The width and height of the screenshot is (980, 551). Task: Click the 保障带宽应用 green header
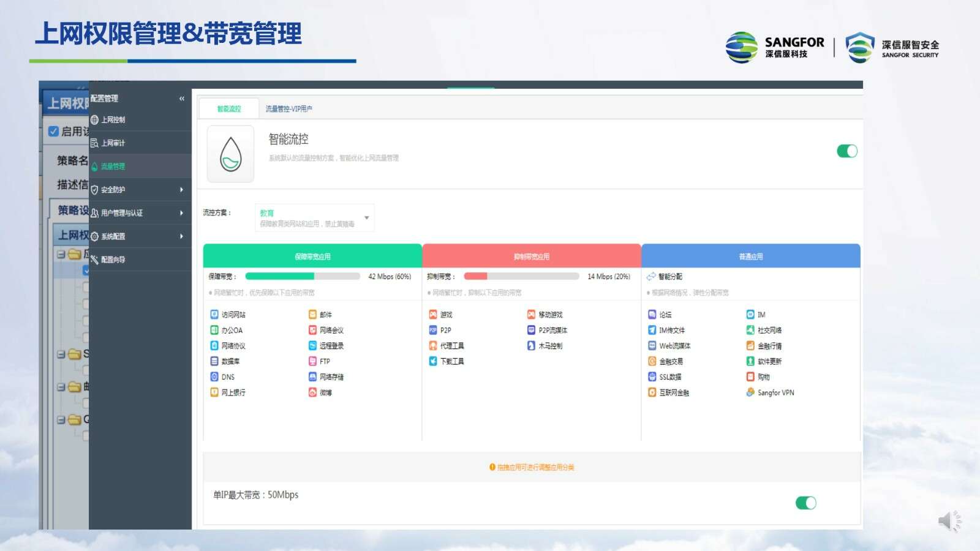312,256
